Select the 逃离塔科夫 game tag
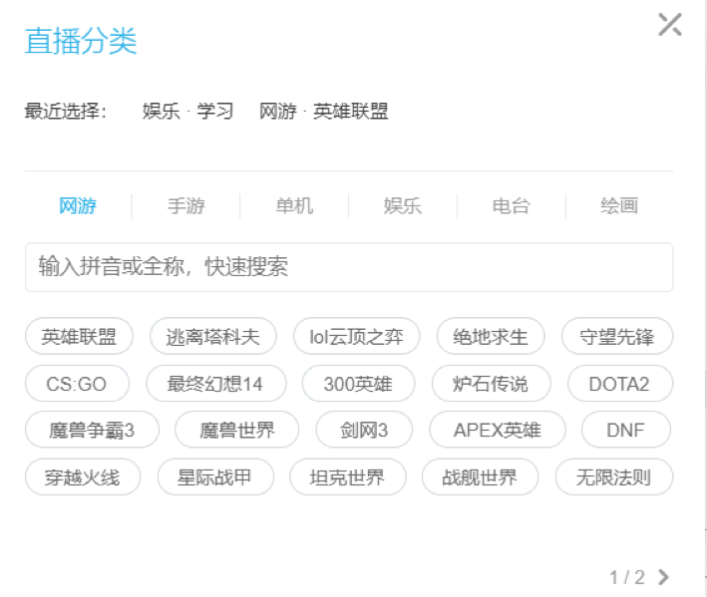Viewport: 707px width, 597px height. (x=213, y=337)
